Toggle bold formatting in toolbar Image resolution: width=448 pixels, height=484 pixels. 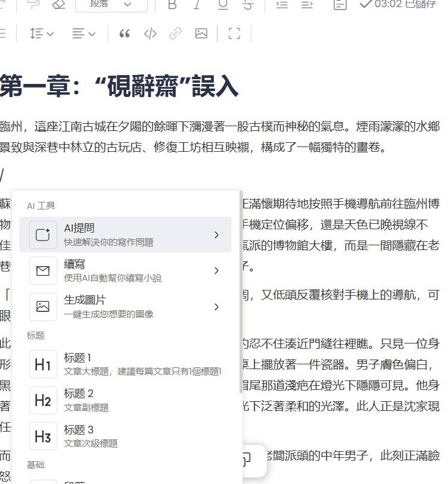172,4
